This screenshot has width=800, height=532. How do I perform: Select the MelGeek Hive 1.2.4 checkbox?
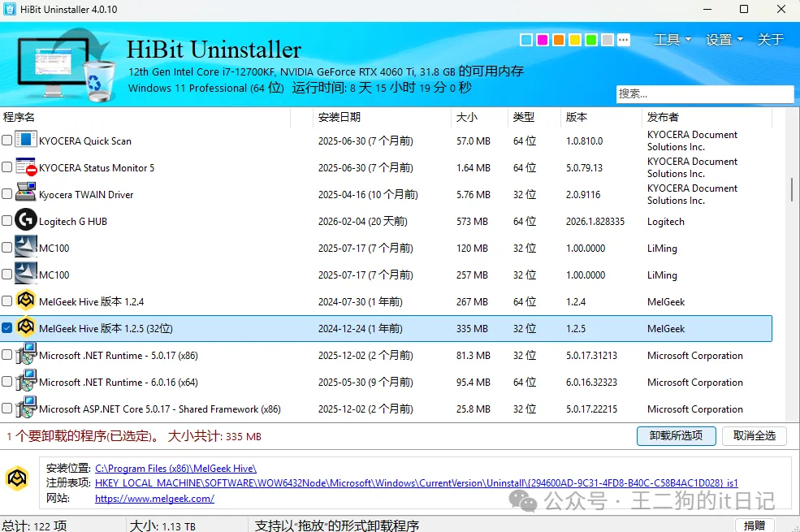click(x=6, y=301)
